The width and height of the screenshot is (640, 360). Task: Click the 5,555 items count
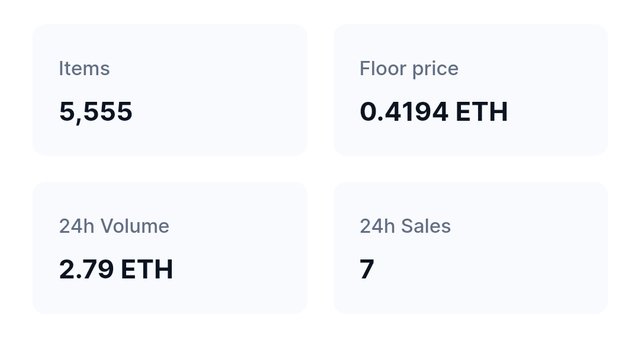[x=96, y=111]
